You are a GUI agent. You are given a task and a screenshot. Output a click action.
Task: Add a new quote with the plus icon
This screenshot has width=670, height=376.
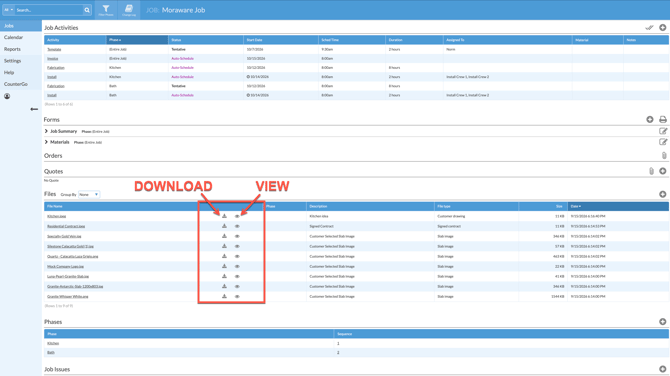coord(662,171)
